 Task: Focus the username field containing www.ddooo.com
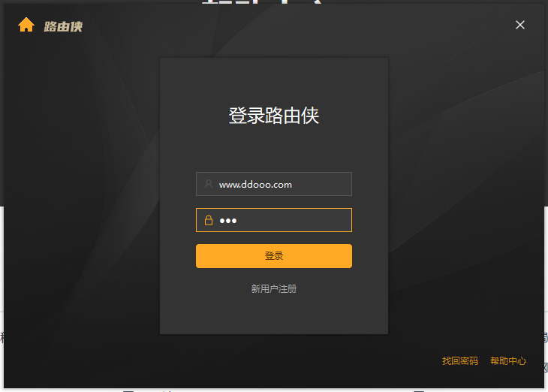pos(274,184)
